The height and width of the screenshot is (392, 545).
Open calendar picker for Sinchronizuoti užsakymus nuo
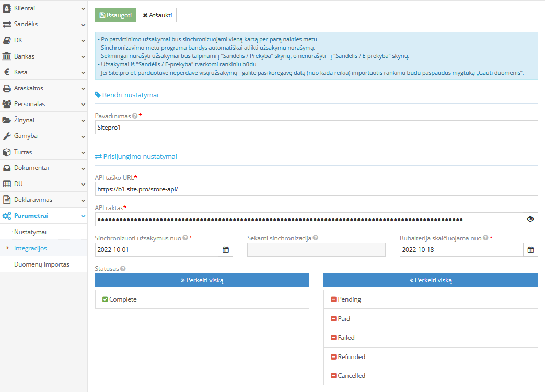click(226, 250)
